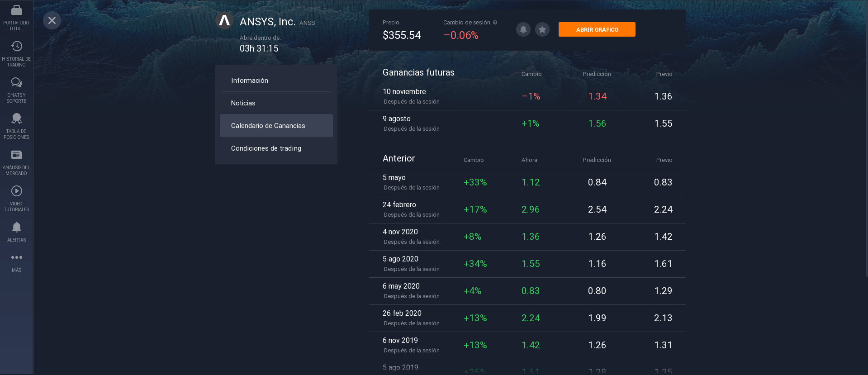Click the 10 noviembre earnings row

pyautogui.click(x=527, y=96)
